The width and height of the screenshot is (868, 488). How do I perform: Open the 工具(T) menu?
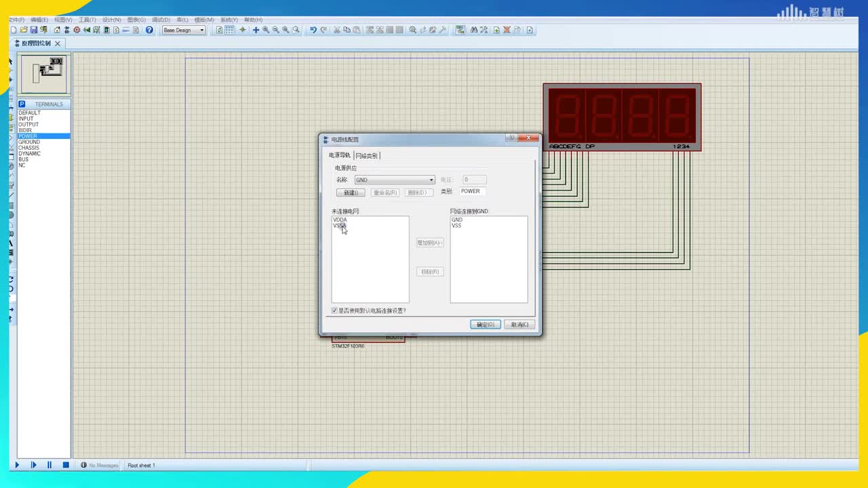(87, 20)
